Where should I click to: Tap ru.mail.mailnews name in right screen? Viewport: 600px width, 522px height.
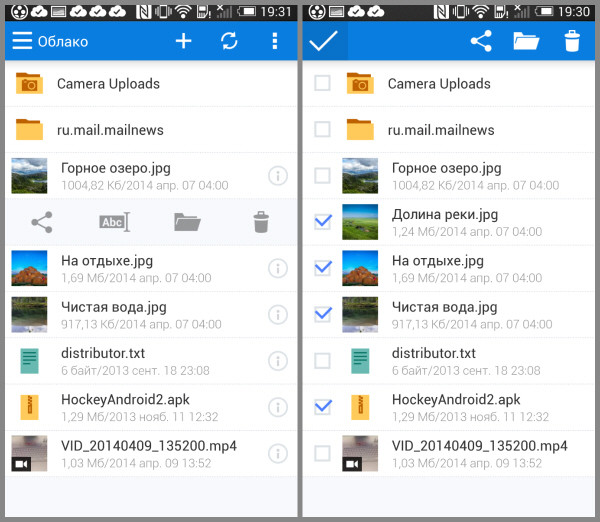(441, 130)
